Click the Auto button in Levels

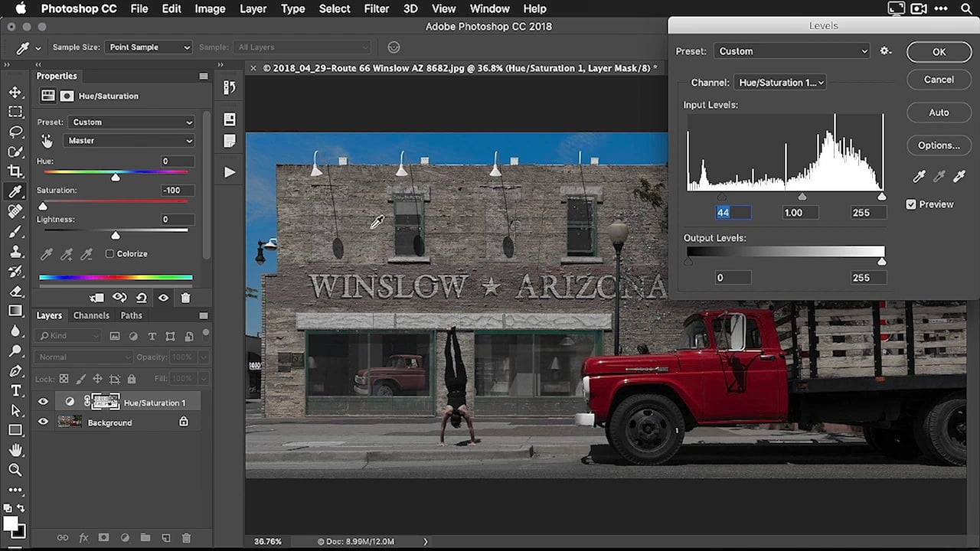pos(939,112)
